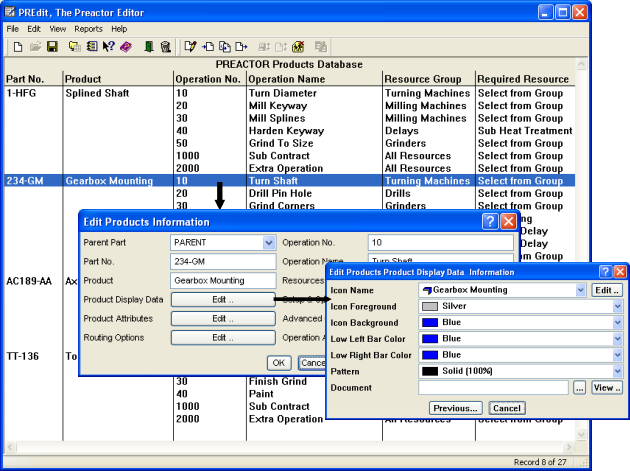Click Edit button next to Icon Name

pyautogui.click(x=607, y=290)
